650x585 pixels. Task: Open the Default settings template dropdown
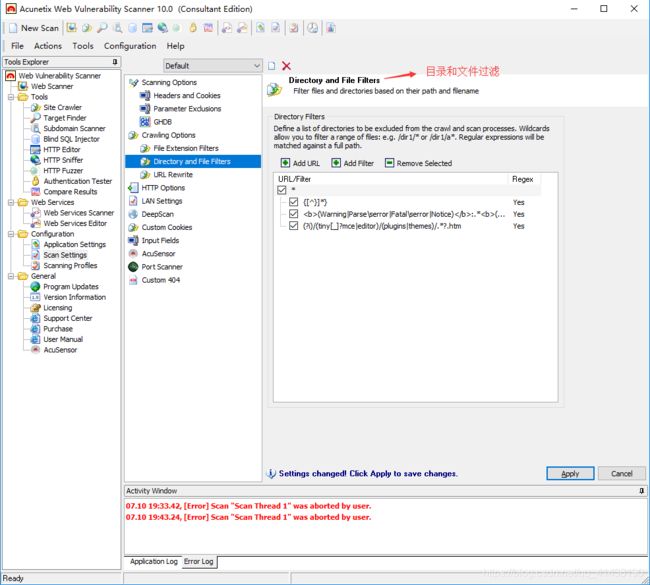(x=212, y=66)
